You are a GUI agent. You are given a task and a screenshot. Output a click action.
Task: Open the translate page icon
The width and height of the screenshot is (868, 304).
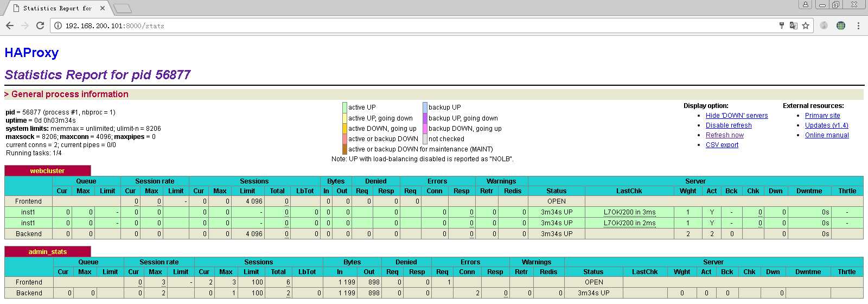[793, 26]
